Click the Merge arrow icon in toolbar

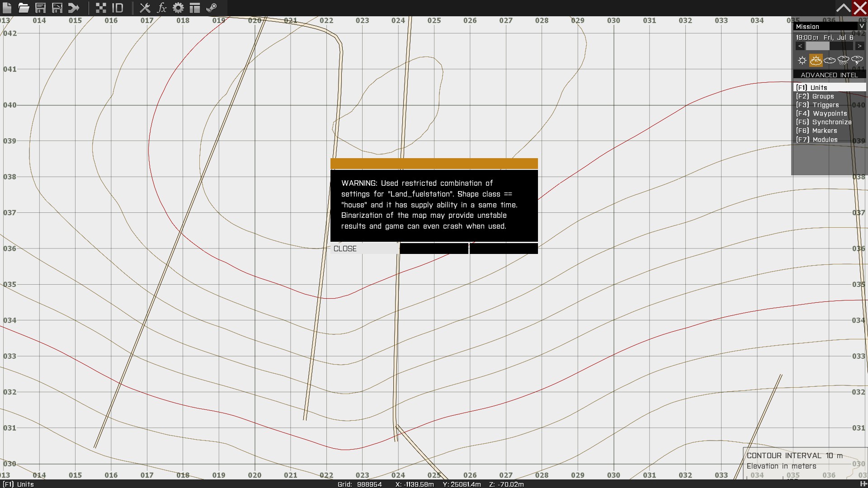point(74,8)
